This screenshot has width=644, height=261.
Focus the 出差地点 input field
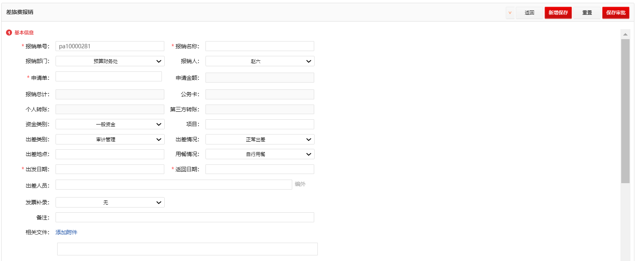point(110,154)
